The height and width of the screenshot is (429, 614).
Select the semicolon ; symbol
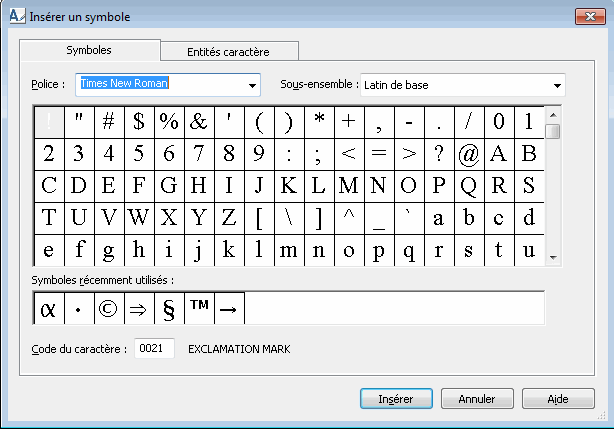click(x=319, y=154)
